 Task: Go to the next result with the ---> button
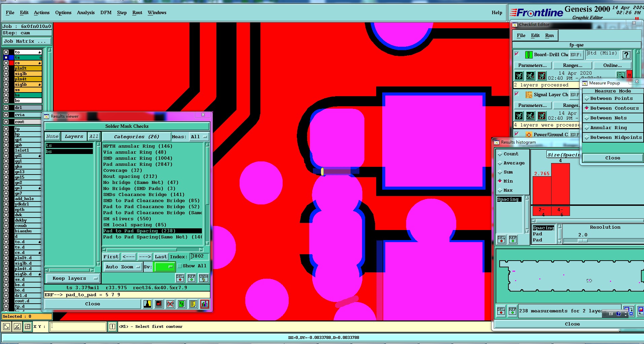145,257
